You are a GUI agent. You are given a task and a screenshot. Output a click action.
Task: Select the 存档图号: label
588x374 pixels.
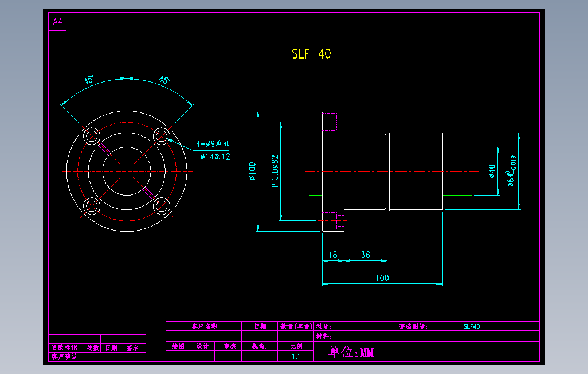413,326
